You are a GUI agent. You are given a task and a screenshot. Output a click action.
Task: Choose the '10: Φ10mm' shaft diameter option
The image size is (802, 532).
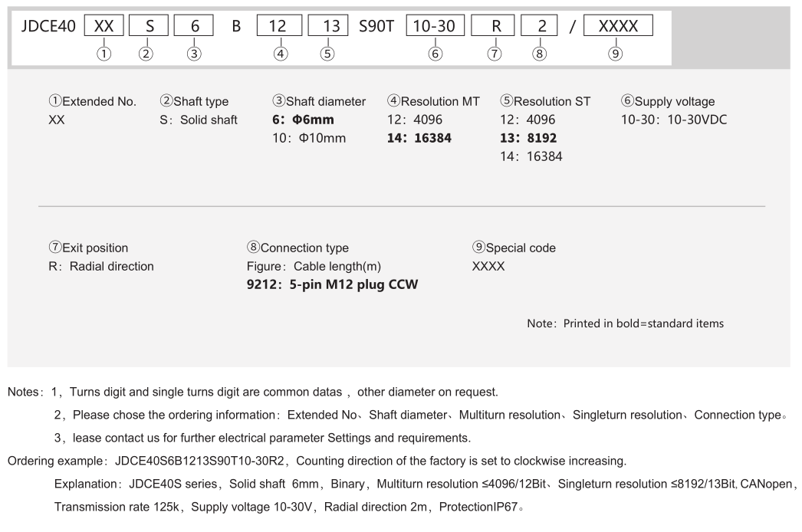[x=311, y=139]
